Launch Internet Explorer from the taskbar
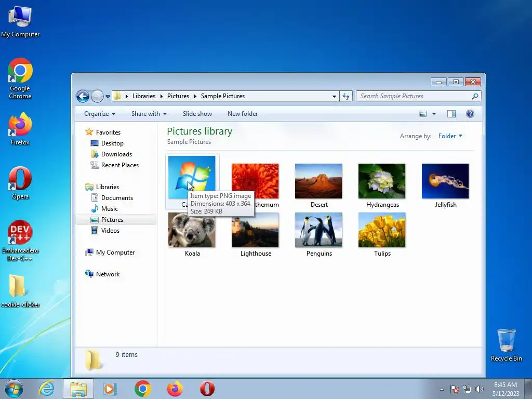 click(46, 389)
